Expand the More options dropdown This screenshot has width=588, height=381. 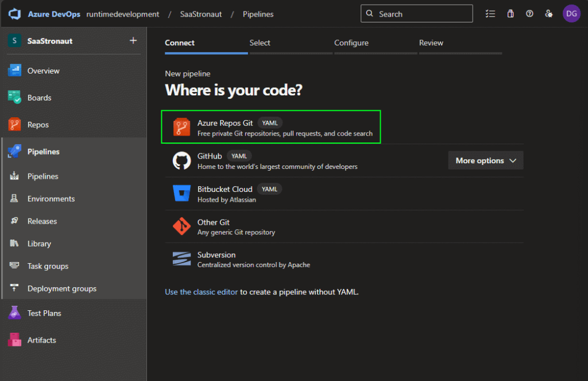click(485, 161)
